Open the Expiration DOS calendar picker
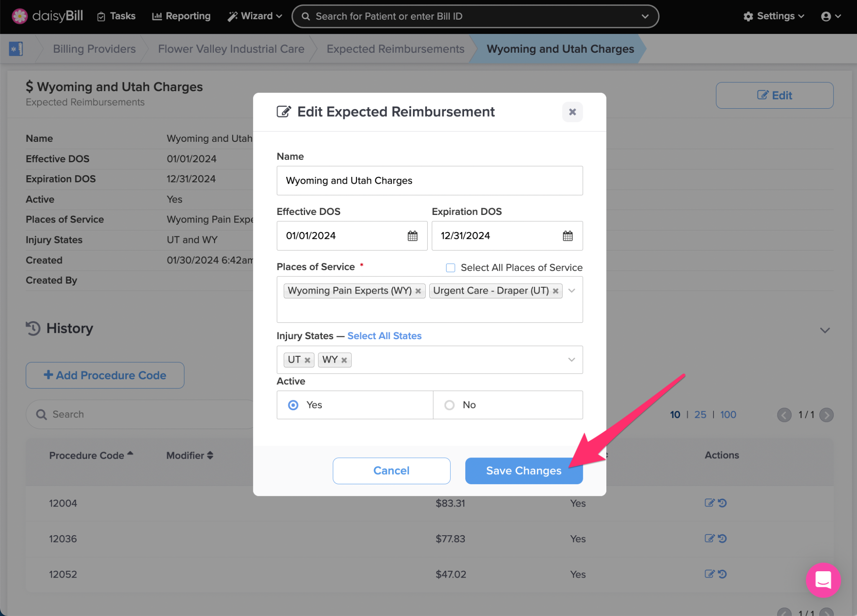This screenshot has height=616, width=857. click(x=567, y=236)
